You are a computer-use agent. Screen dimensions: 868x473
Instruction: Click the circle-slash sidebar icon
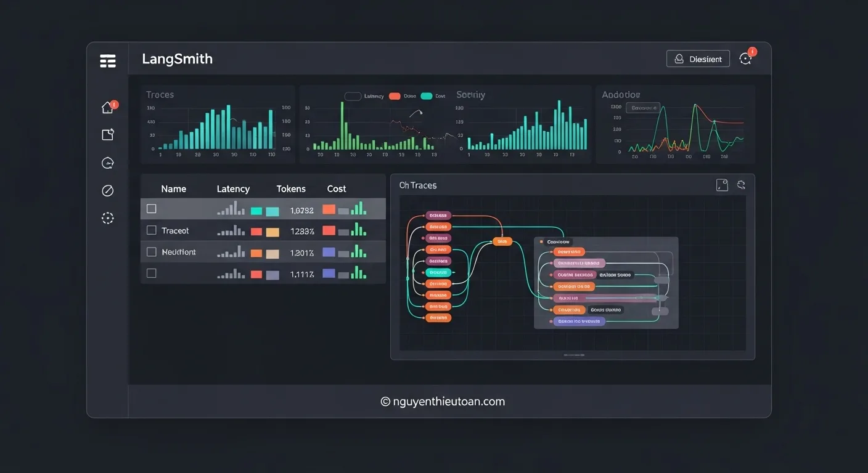pyautogui.click(x=108, y=190)
